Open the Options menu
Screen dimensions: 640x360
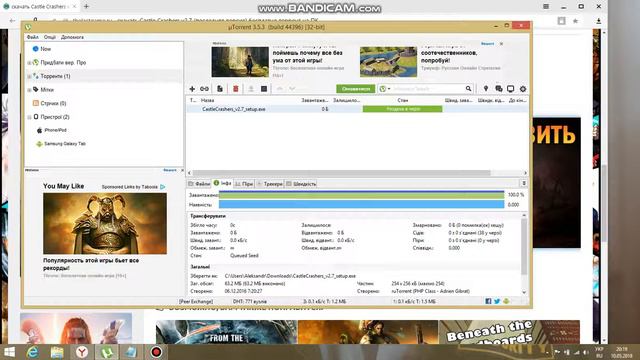point(50,37)
